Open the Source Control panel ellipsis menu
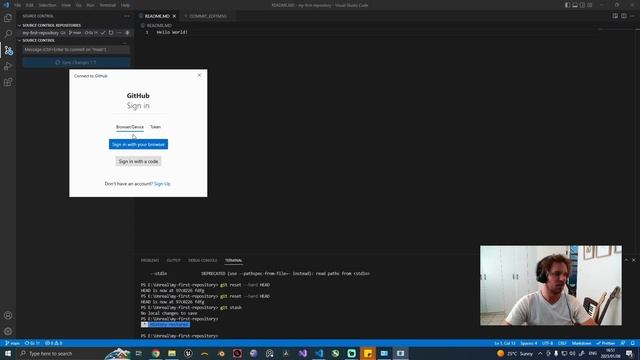Viewport: 640px width, 360px height. pyautogui.click(x=127, y=16)
